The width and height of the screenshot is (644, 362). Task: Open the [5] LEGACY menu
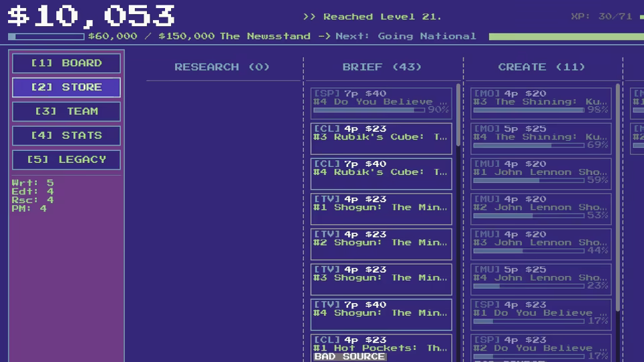point(66,160)
